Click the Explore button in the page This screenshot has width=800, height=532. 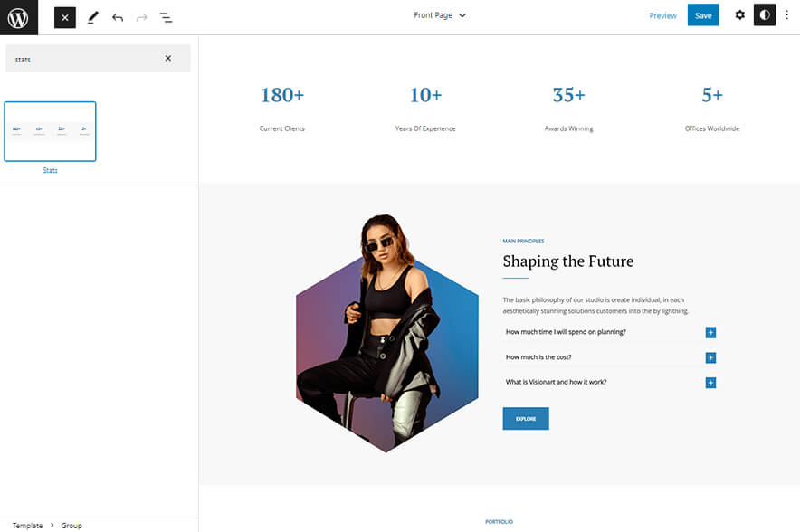[x=525, y=418]
